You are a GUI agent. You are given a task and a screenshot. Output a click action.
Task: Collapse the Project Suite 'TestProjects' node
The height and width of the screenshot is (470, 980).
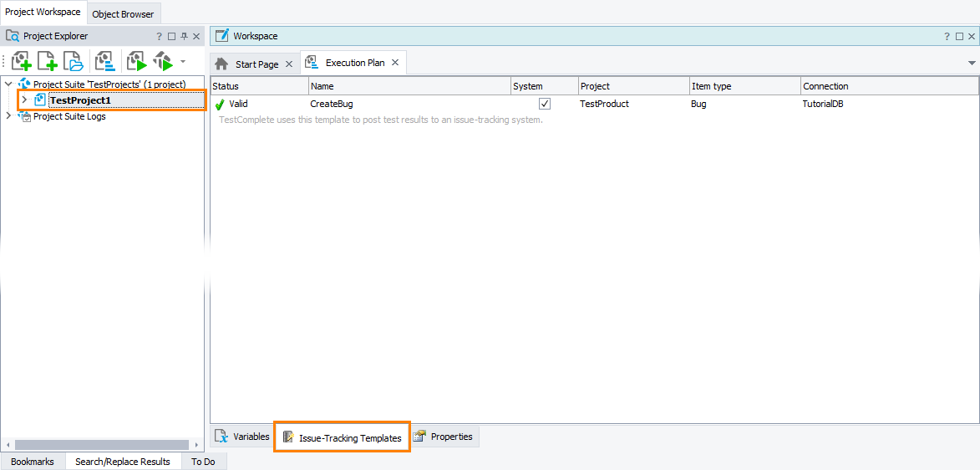pyautogui.click(x=9, y=84)
